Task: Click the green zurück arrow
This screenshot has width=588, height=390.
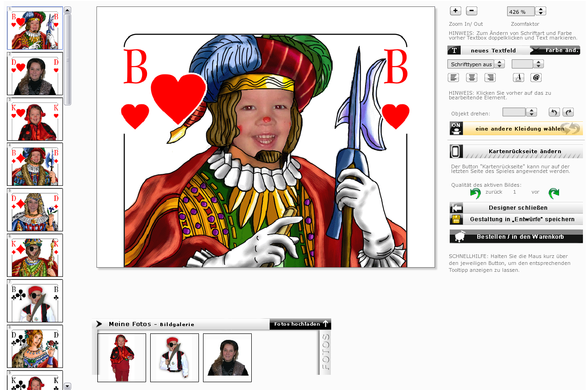Action: point(475,193)
